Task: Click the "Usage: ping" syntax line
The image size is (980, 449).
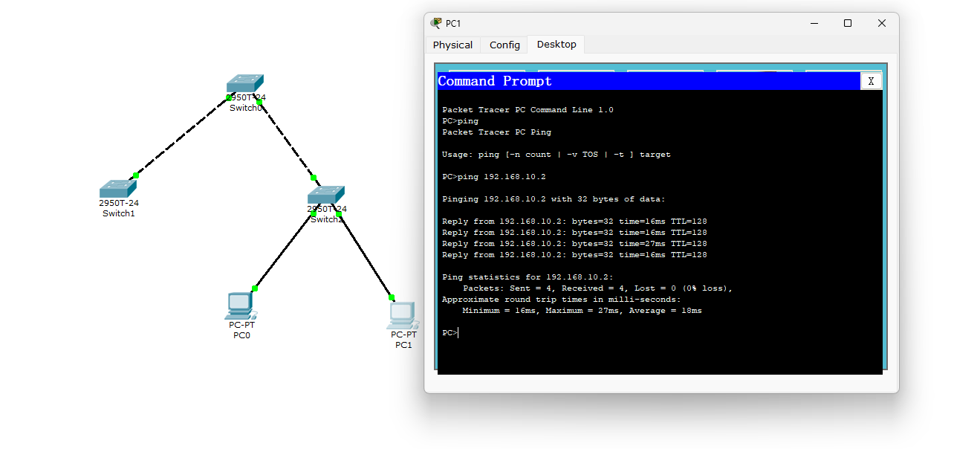Action: click(x=556, y=155)
